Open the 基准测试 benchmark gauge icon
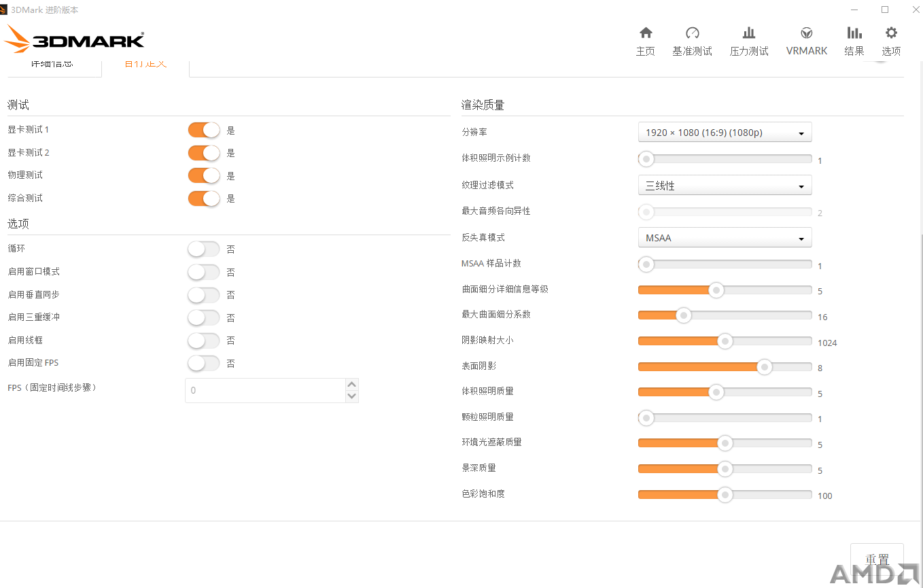The height and width of the screenshot is (588, 923). 693,33
